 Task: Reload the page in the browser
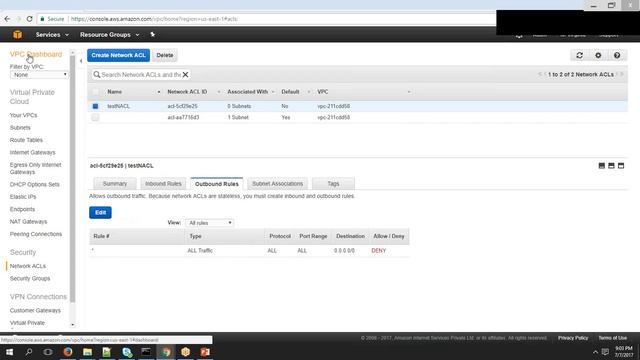[x=29, y=19]
